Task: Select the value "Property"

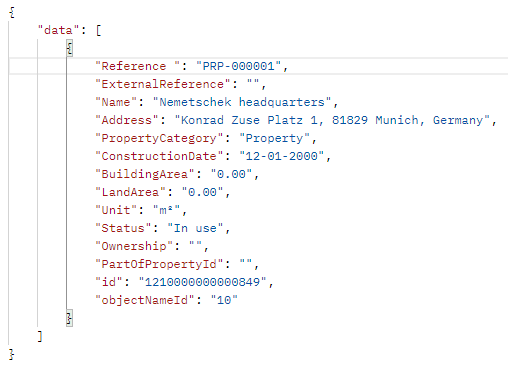Action: tap(275, 138)
